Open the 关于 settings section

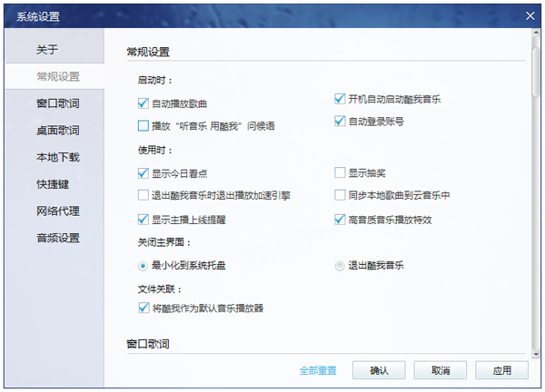[x=47, y=49]
